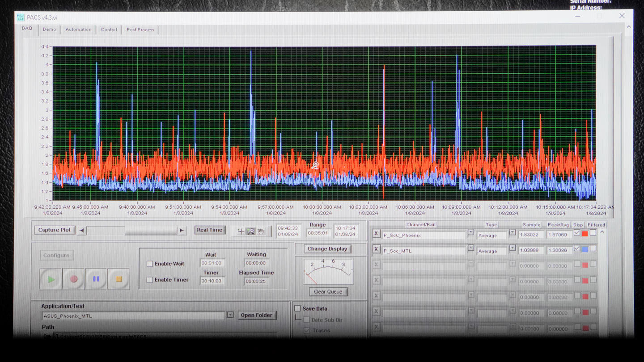Open the Type dropdown for P_Soc_MTL
644x362 pixels.
pyautogui.click(x=513, y=248)
